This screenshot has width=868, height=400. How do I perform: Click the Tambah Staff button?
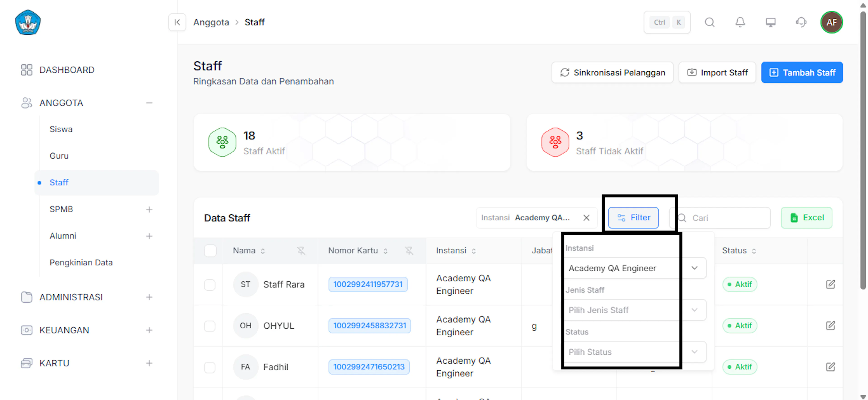[802, 73]
